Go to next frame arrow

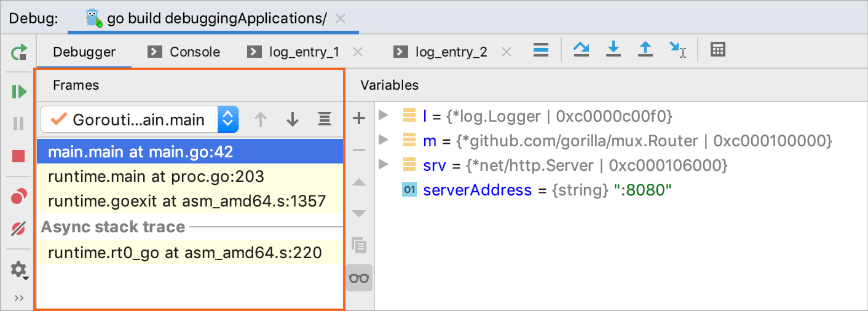pyautogui.click(x=293, y=119)
